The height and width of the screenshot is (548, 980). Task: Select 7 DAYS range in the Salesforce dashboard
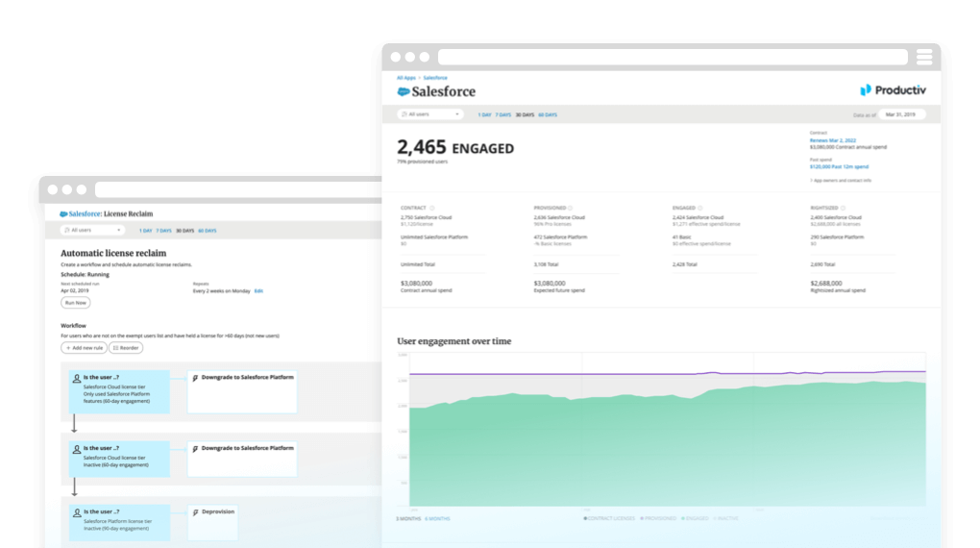503,115
